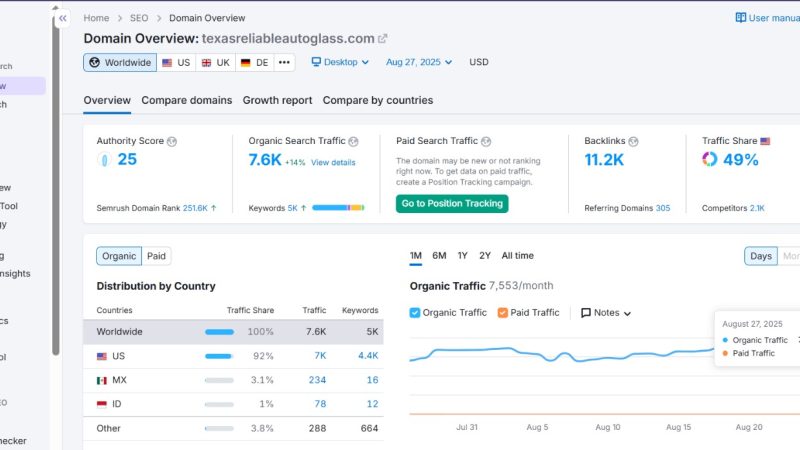Image resolution: width=800 pixels, height=450 pixels.
Task: Select the US flag database
Action: (x=176, y=63)
